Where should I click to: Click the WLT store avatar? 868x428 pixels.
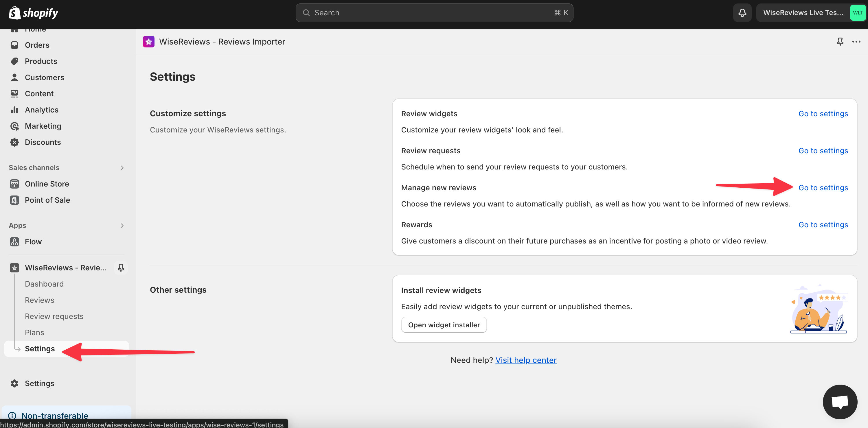click(x=858, y=13)
